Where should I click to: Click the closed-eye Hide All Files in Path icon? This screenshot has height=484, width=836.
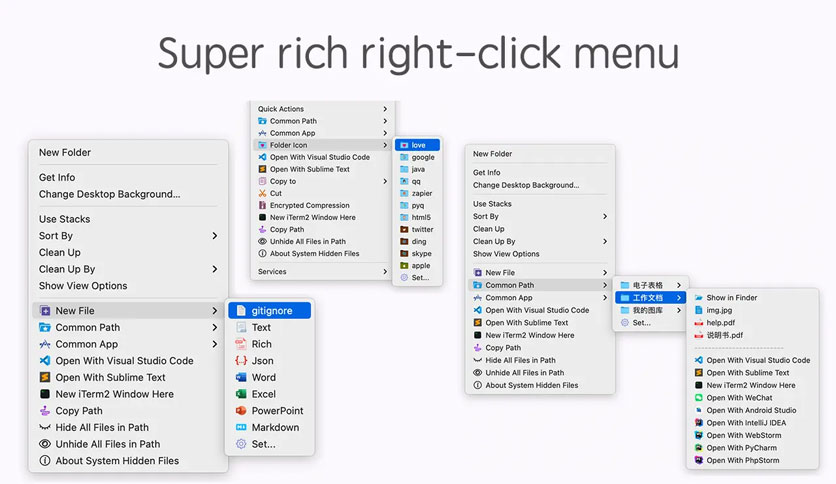[x=45, y=427]
